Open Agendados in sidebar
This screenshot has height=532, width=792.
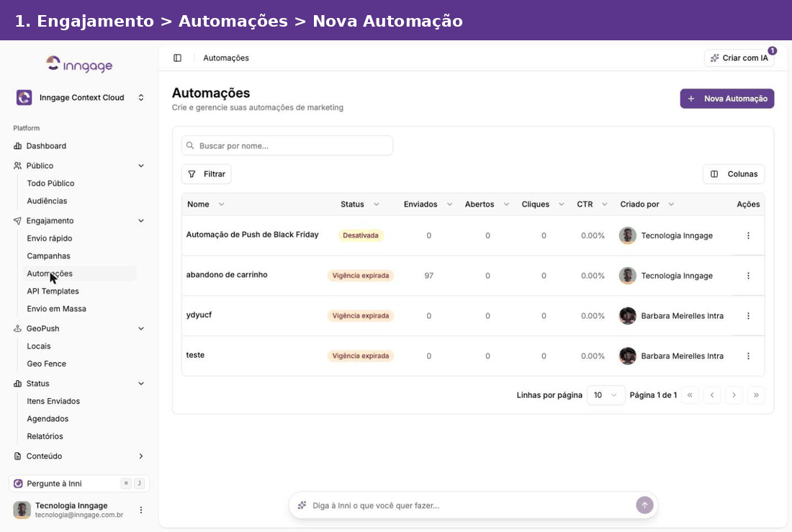[48, 419]
